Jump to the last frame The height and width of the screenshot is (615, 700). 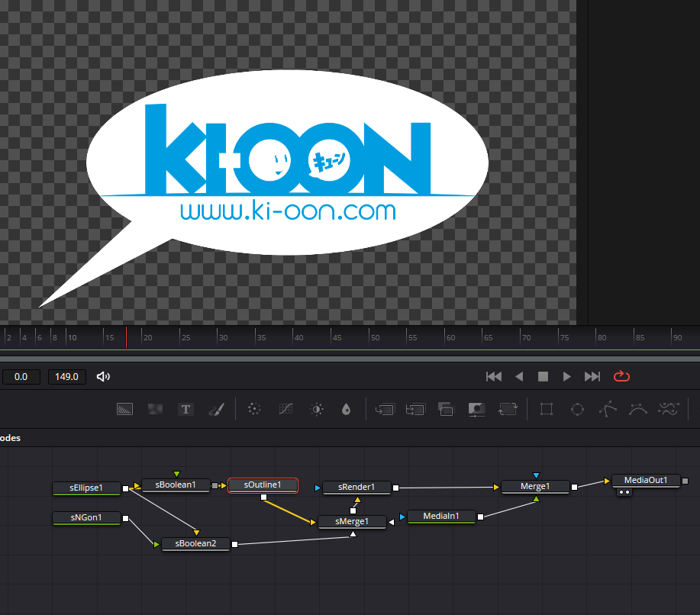pos(592,377)
